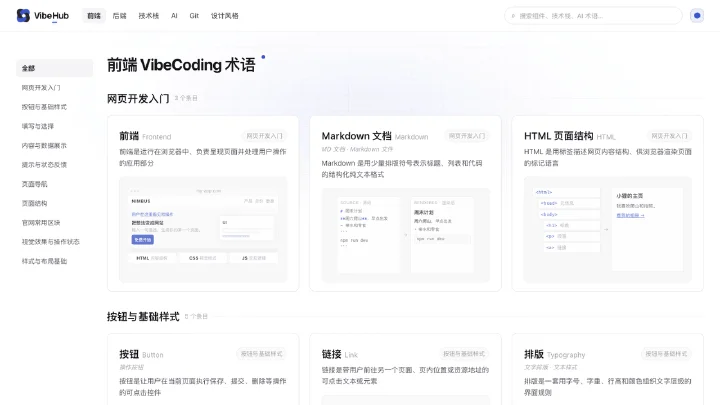Click the <html> tag row in HTML preview
The image size is (720, 405).
[x=566, y=192]
